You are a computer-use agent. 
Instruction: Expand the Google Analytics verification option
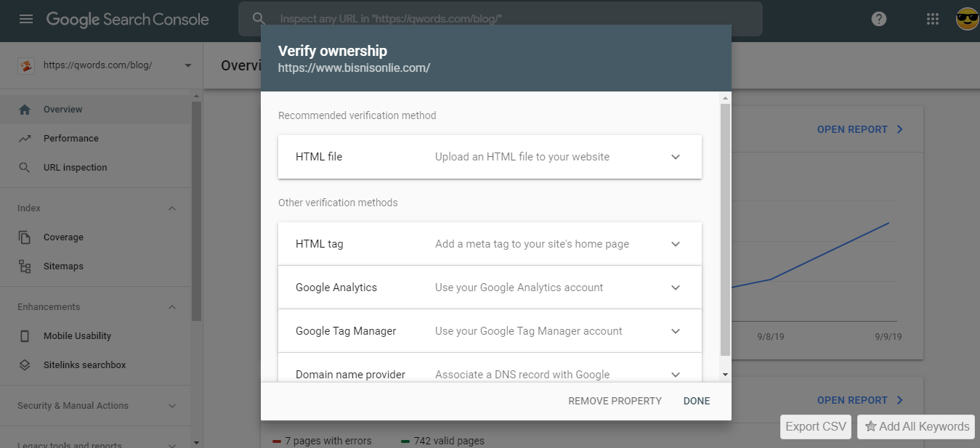point(676,288)
